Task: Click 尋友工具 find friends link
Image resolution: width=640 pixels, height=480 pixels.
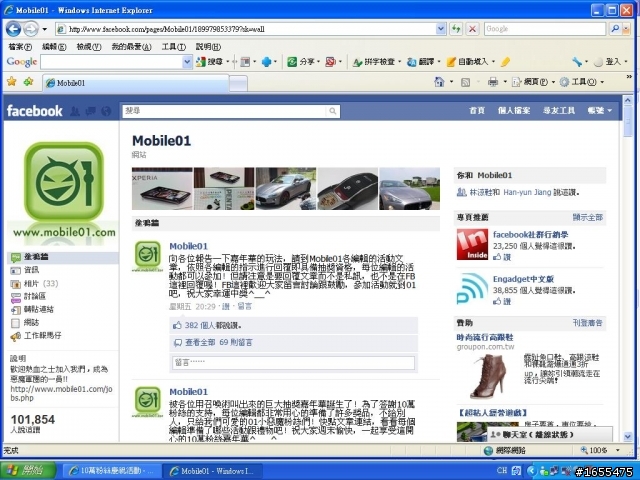Action: tap(558, 111)
